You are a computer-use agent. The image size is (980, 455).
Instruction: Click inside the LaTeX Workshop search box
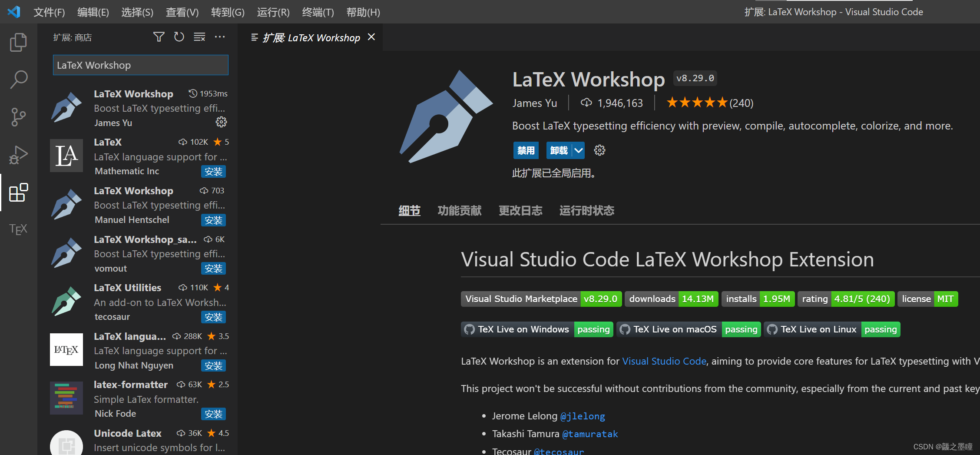pos(140,65)
